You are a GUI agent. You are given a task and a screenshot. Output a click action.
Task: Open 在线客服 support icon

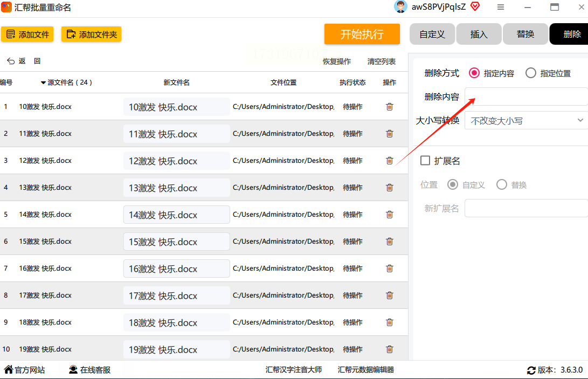pyautogui.click(x=73, y=370)
